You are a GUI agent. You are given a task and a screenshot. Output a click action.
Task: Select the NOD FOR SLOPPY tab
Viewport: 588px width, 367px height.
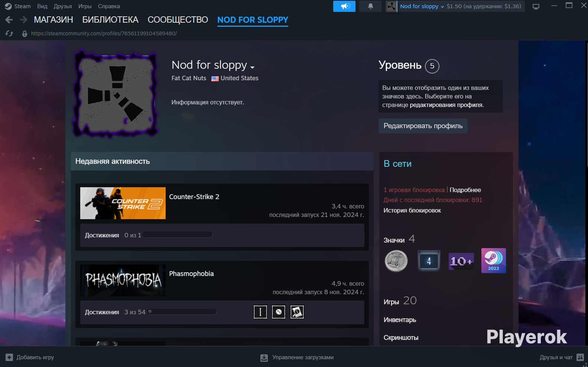coord(253,20)
